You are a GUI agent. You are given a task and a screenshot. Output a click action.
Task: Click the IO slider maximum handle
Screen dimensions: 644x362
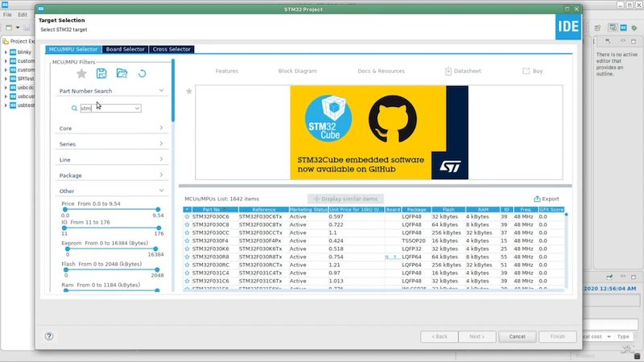tap(159, 228)
